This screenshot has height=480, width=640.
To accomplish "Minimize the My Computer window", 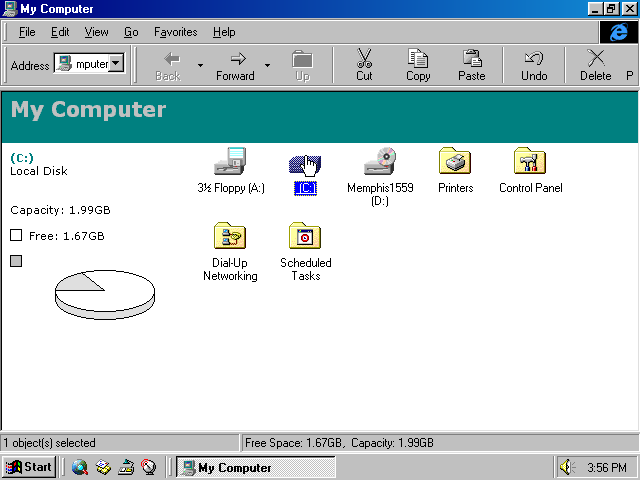I will [595, 9].
